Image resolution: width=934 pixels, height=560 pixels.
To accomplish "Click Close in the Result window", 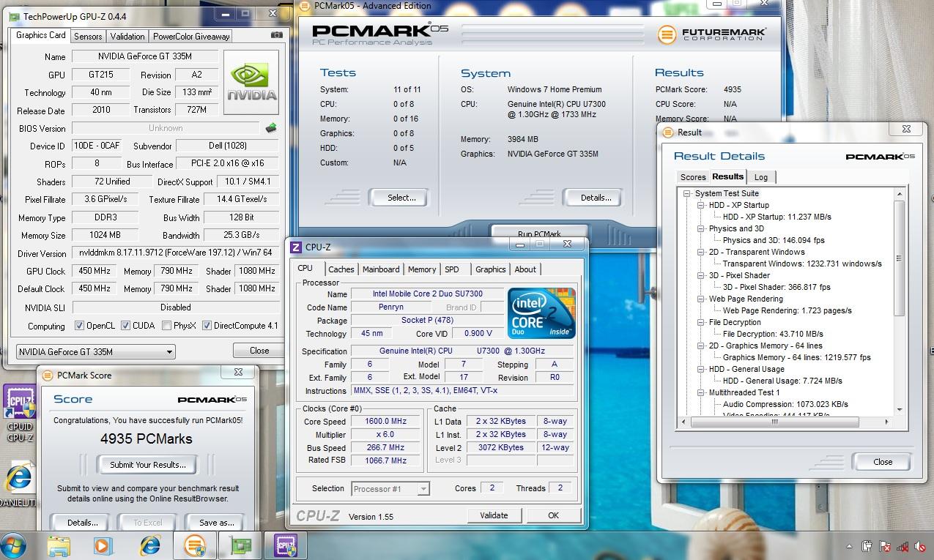I will pyautogui.click(x=883, y=462).
